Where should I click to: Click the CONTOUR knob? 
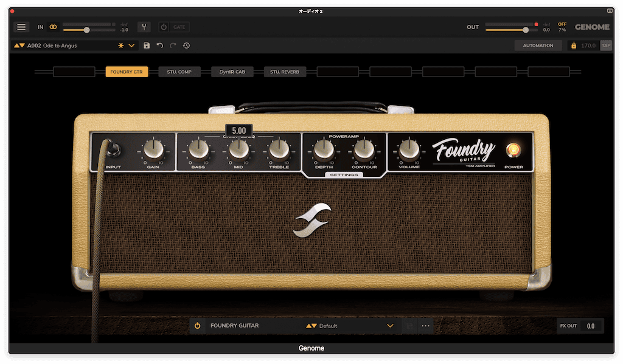pos(364,149)
